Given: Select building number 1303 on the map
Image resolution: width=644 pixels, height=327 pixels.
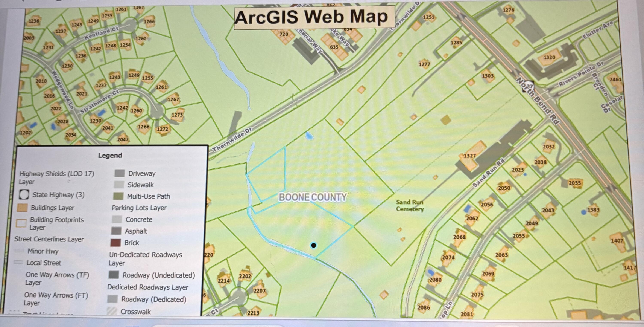Looking at the screenshot, I should tap(488, 76).
